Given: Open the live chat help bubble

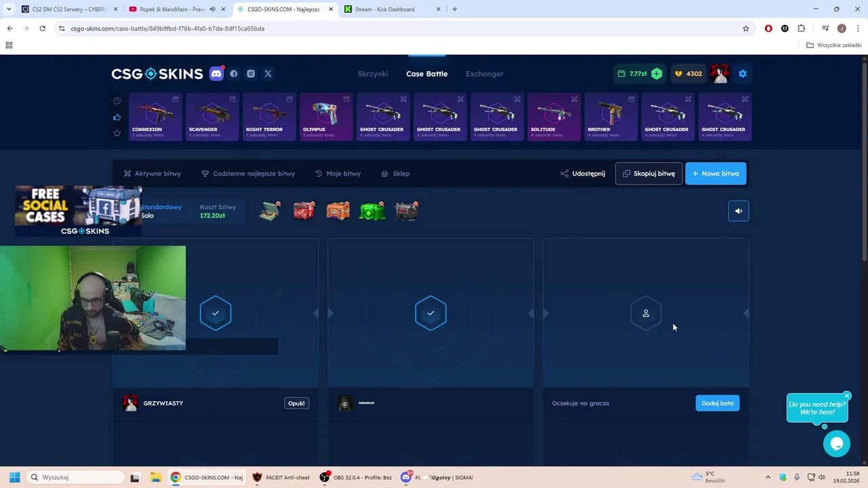Looking at the screenshot, I should pos(837,444).
